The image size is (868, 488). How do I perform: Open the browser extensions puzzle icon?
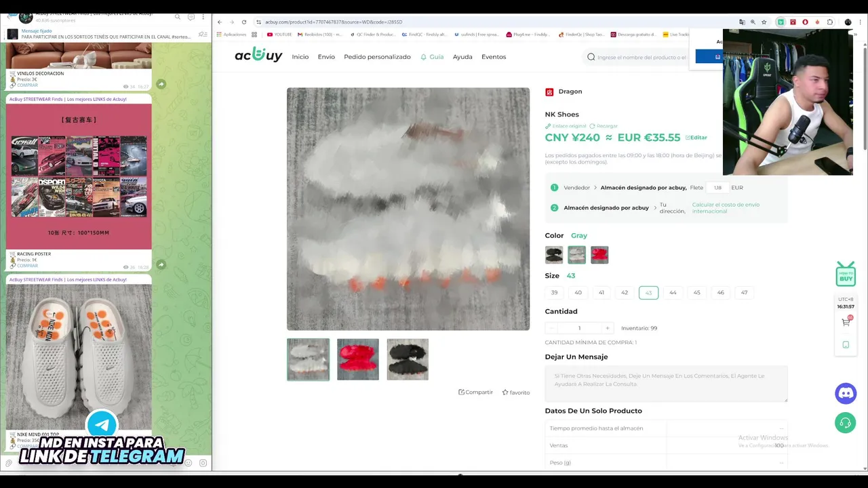pyautogui.click(x=830, y=22)
